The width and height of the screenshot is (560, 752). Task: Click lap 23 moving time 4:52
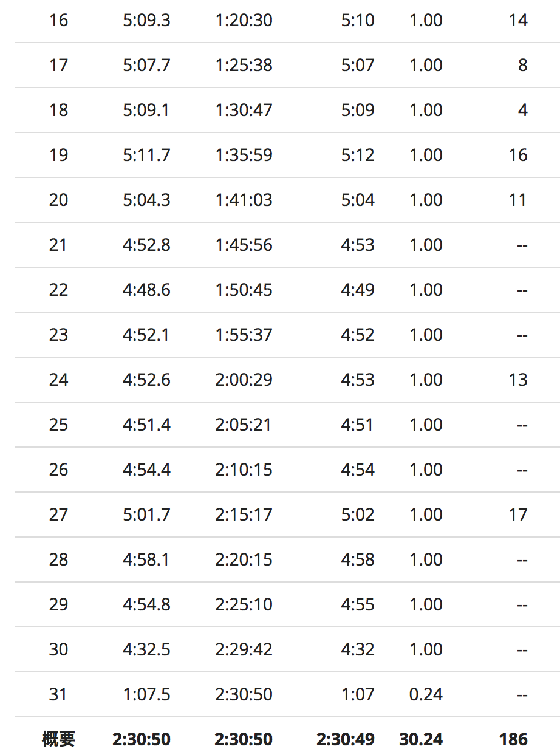click(358, 335)
